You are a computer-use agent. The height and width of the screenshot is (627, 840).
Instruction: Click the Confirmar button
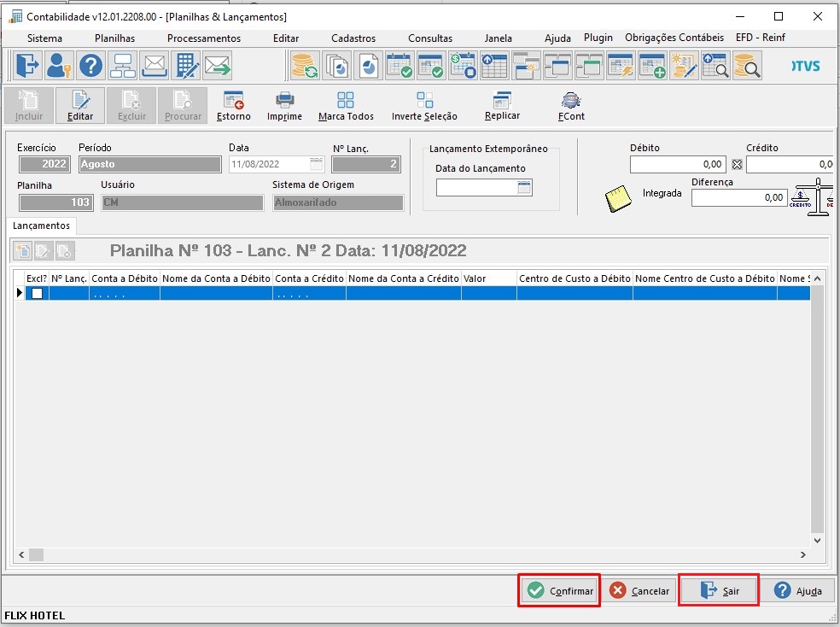559,590
